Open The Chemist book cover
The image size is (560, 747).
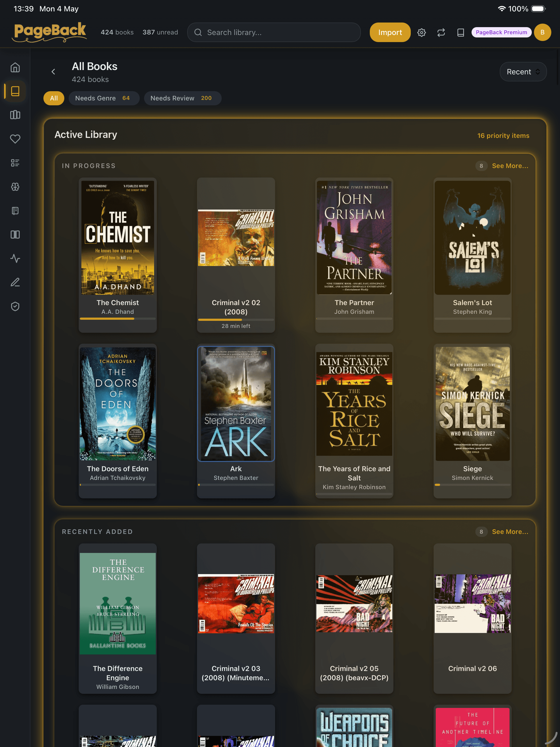[x=118, y=238]
